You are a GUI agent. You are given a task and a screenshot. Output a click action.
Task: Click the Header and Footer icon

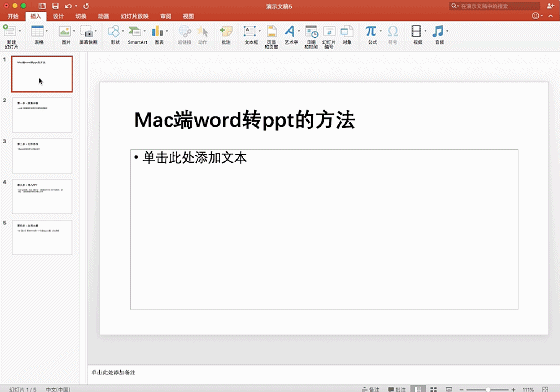[x=272, y=31]
